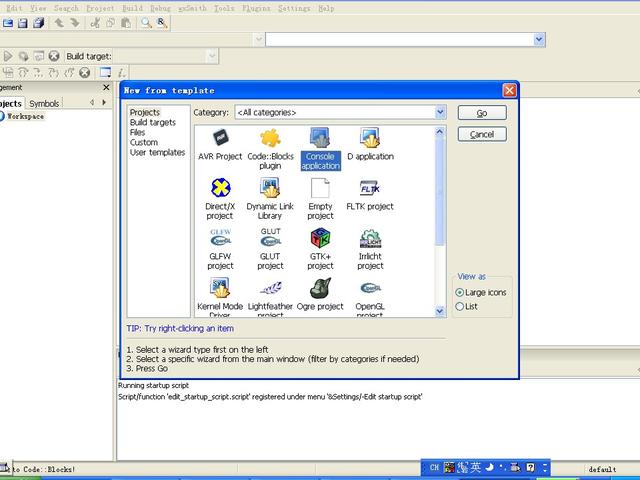Open the Category dropdown
640x480 pixels.
pos(440,112)
